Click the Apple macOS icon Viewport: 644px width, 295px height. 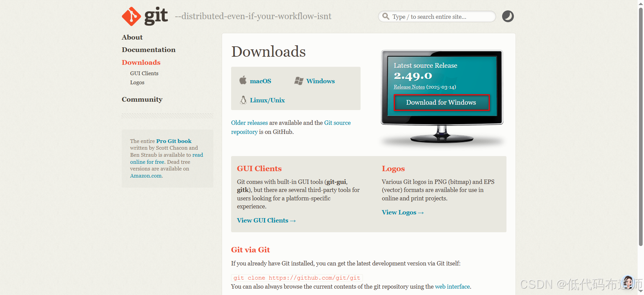pos(243,80)
